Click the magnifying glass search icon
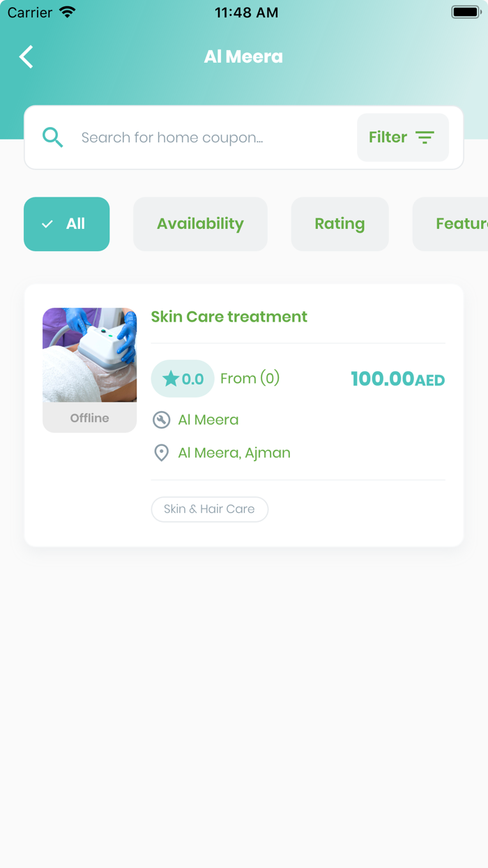Image resolution: width=488 pixels, height=868 pixels. coord(52,137)
